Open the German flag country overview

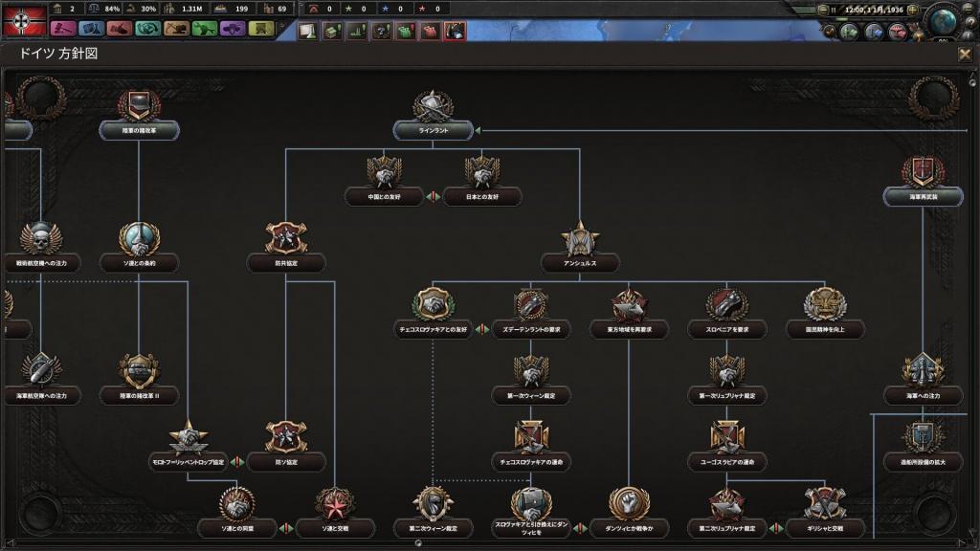[x=24, y=20]
